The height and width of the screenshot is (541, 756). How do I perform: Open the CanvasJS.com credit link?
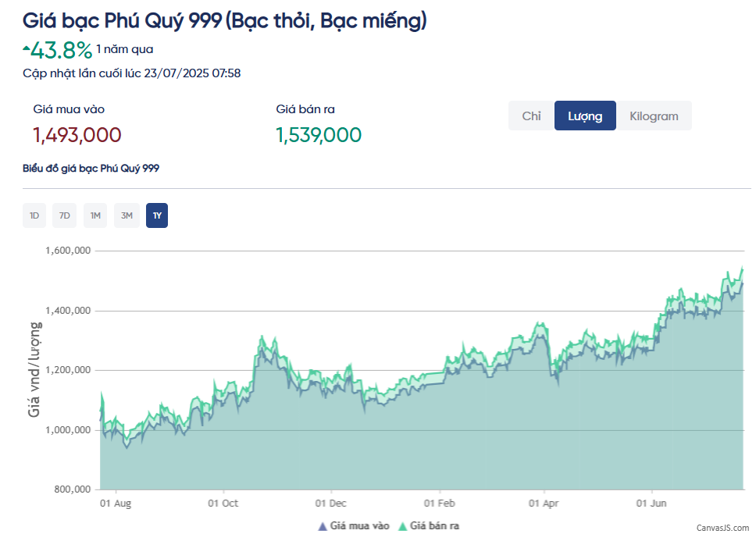(x=722, y=528)
